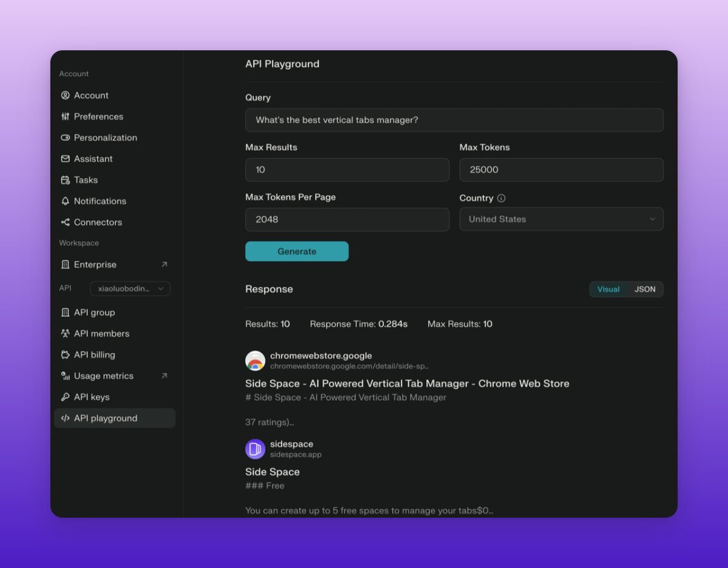The image size is (728, 568).
Task: Click the API Playground heading
Action: (282, 64)
